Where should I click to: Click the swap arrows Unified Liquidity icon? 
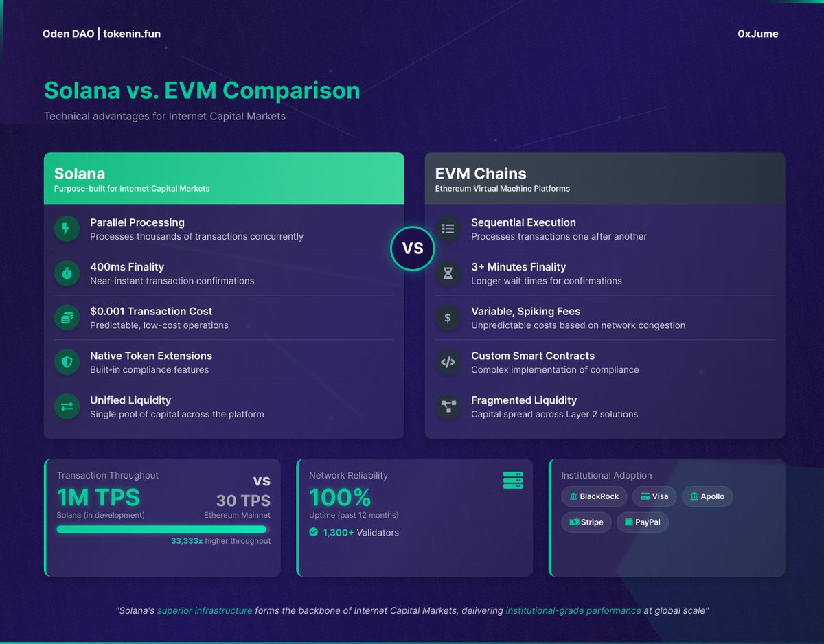click(67, 406)
